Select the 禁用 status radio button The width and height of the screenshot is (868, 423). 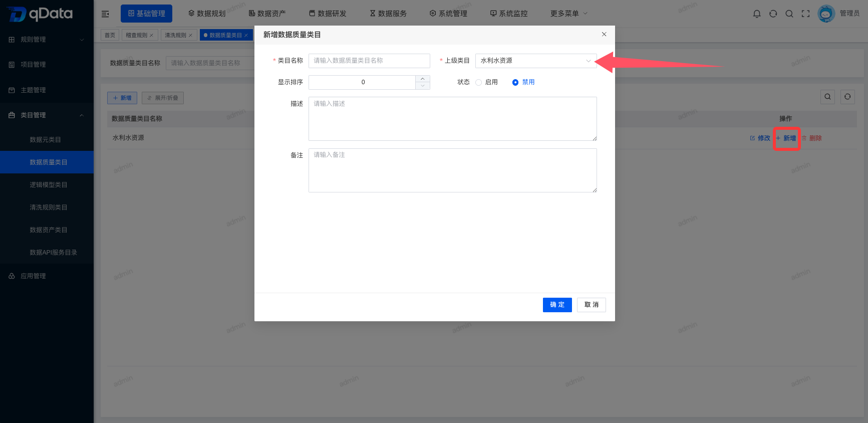(515, 82)
